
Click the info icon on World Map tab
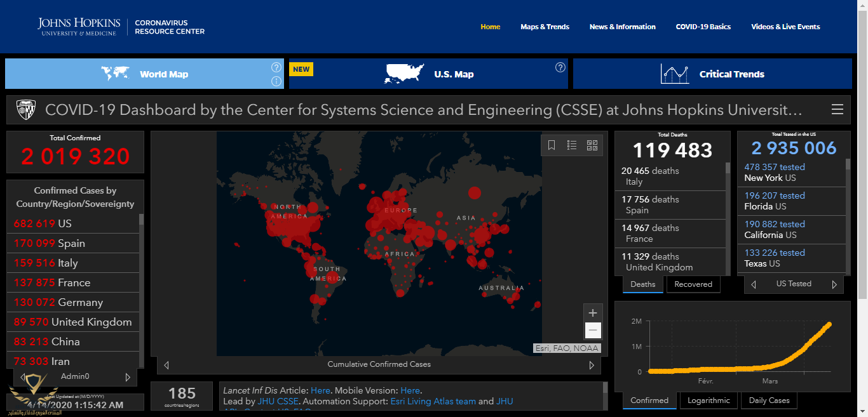pos(276,81)
